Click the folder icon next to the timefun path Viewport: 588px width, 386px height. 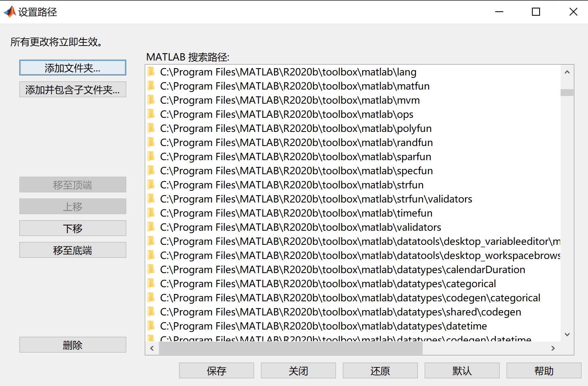pyautogui.click(x=151, y=213)
